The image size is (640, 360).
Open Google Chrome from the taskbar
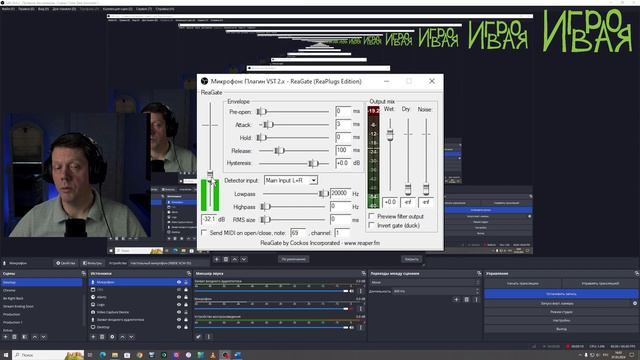point(140,355)
